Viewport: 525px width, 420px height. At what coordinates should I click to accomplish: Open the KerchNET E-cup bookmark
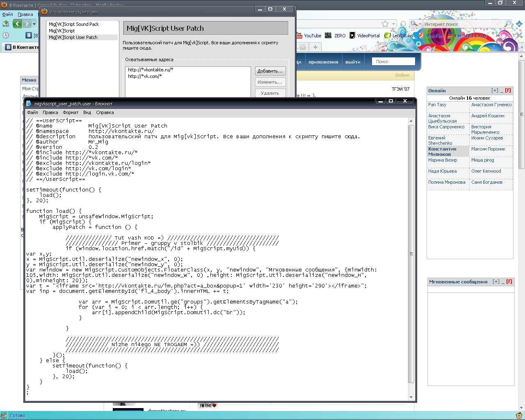coord(467,36)
